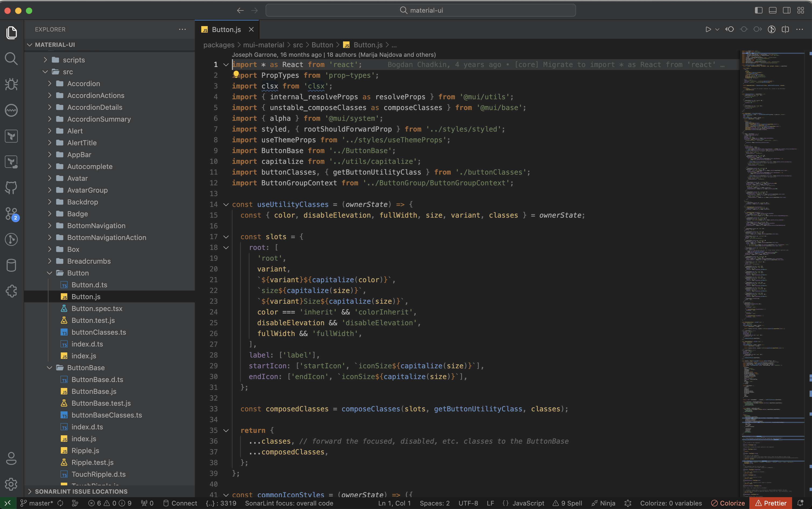
Task: Click errors and warnings count in status bar
Action: (110, 503)
